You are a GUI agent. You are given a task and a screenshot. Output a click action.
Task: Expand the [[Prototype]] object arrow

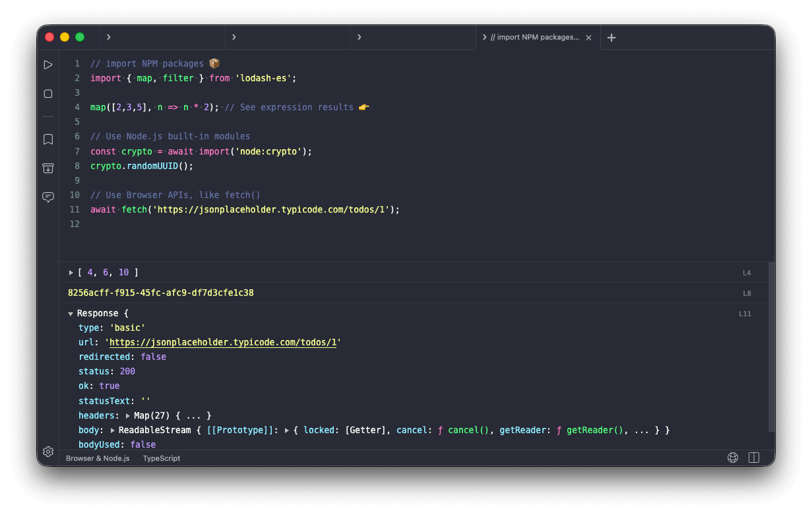click(287, 430)
